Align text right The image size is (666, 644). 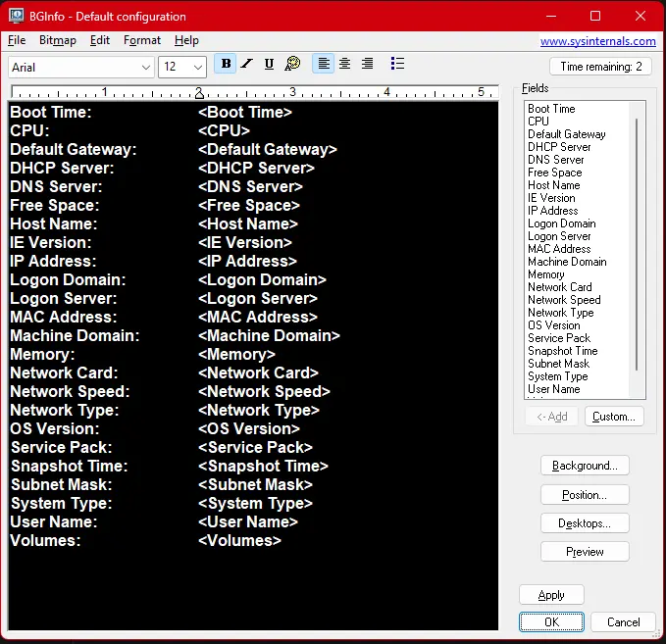click(x=367, y=64)
